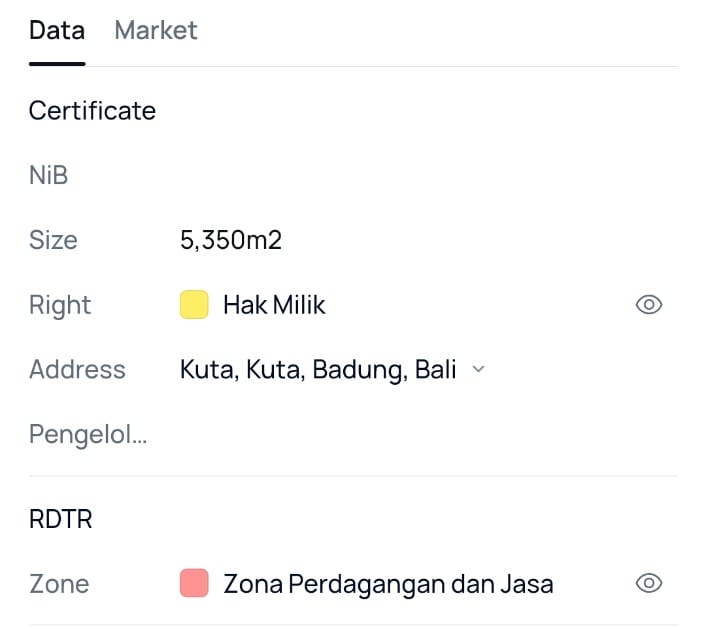Click the 5,350m2 size value
Viewport: 706px width, 629px height.
tap(232, 240)
